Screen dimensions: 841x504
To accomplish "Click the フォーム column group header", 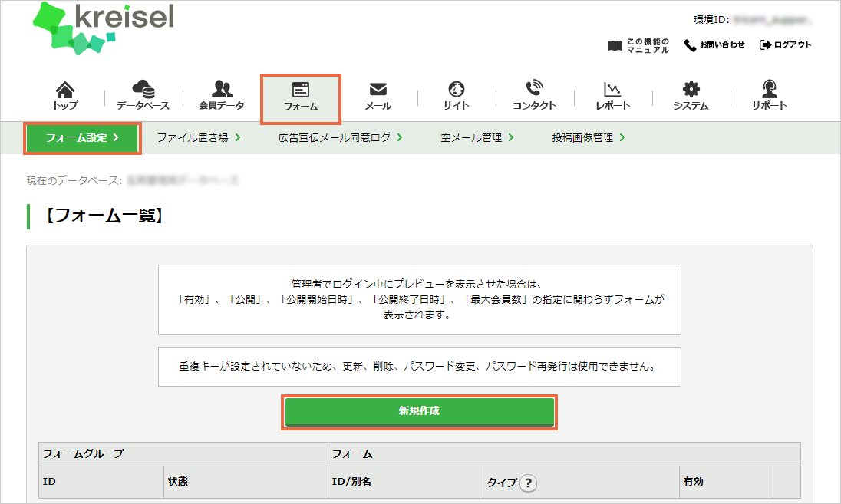I will [564, 454].
